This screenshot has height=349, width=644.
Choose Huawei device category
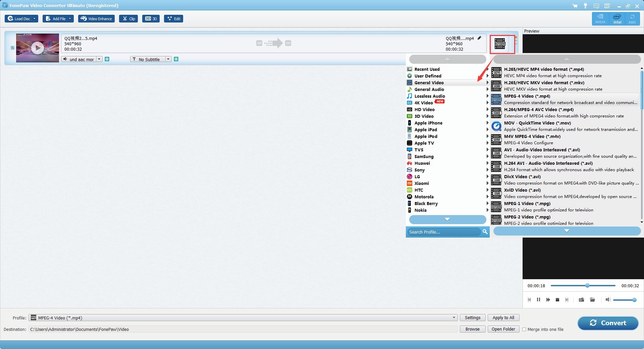pyautogui.click(x=447, y=163)
